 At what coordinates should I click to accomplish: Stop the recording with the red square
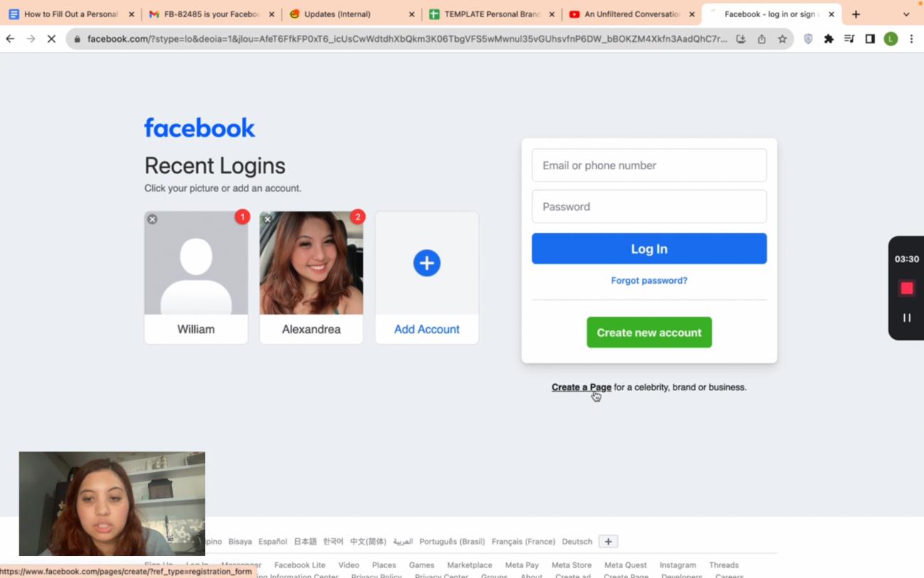[x=906, y=288]
